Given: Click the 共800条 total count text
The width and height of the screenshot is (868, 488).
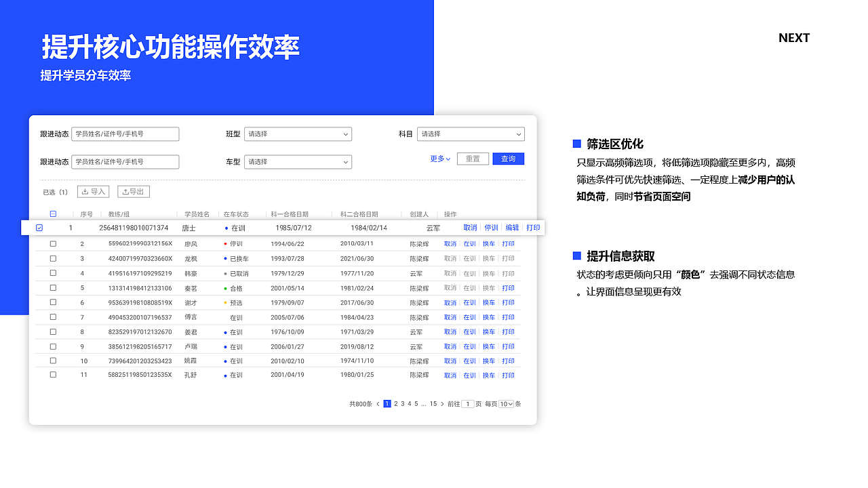Looking at the screenshot, I should tap(361, 404).
